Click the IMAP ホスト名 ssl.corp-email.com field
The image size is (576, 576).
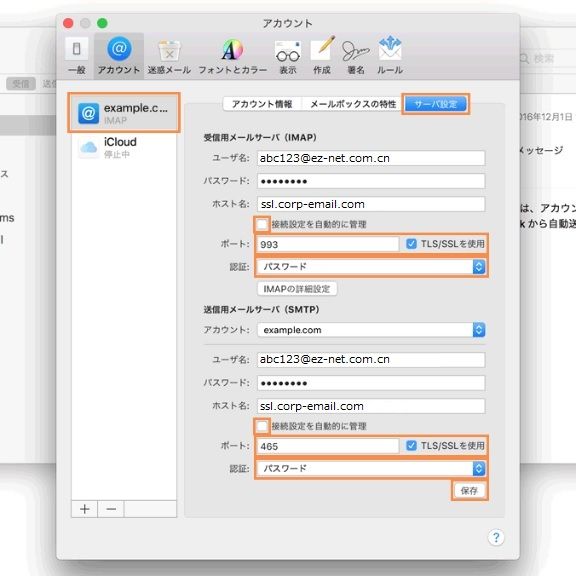(x=371, y=204)
